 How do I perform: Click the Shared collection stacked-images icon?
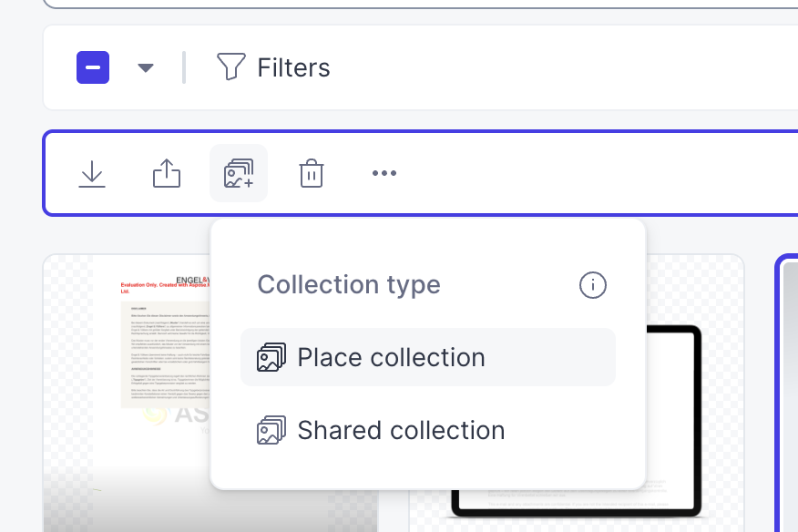[271, 430]
